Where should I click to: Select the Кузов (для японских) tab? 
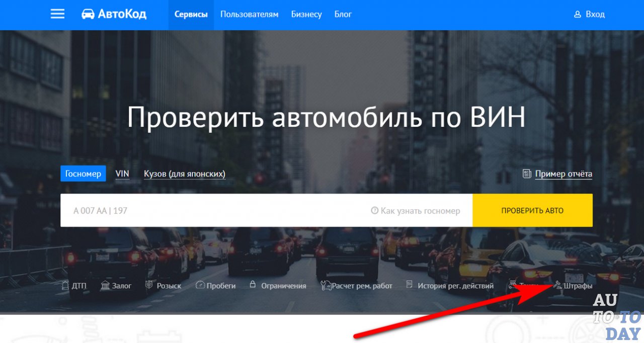click(184, 173)
